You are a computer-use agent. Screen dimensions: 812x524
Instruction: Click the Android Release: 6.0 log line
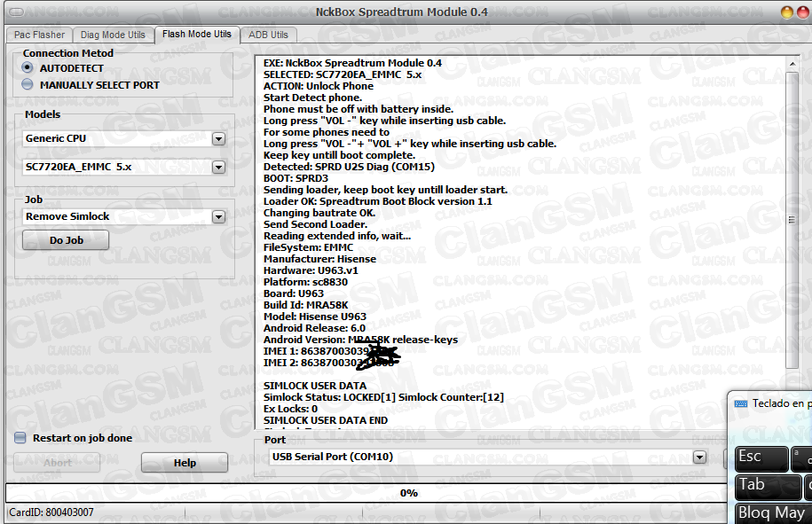click(x=314, y=328)
